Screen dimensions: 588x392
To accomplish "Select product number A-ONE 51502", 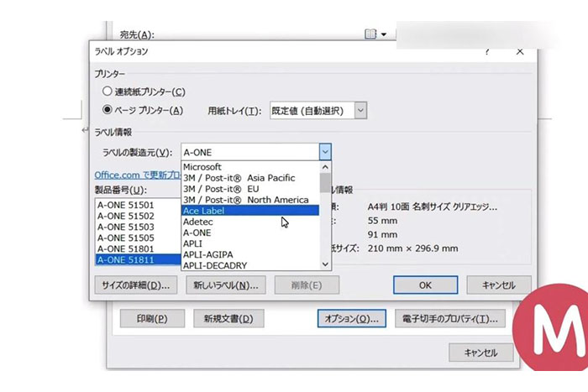I will pos(138,216).
